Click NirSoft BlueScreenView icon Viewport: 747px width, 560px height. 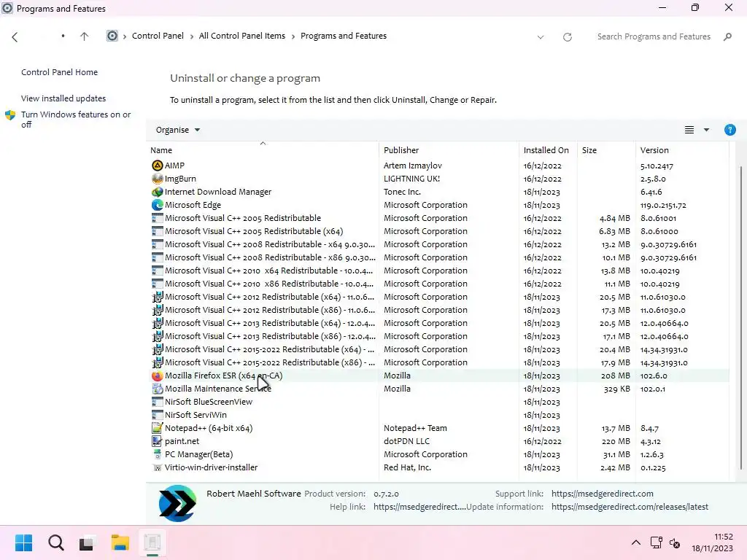pos(158,402)
